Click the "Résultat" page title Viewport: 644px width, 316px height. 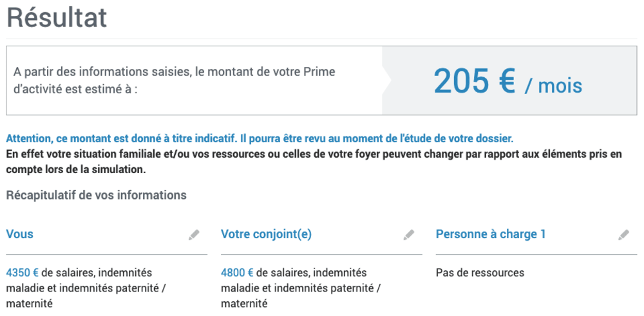[57, 18]
